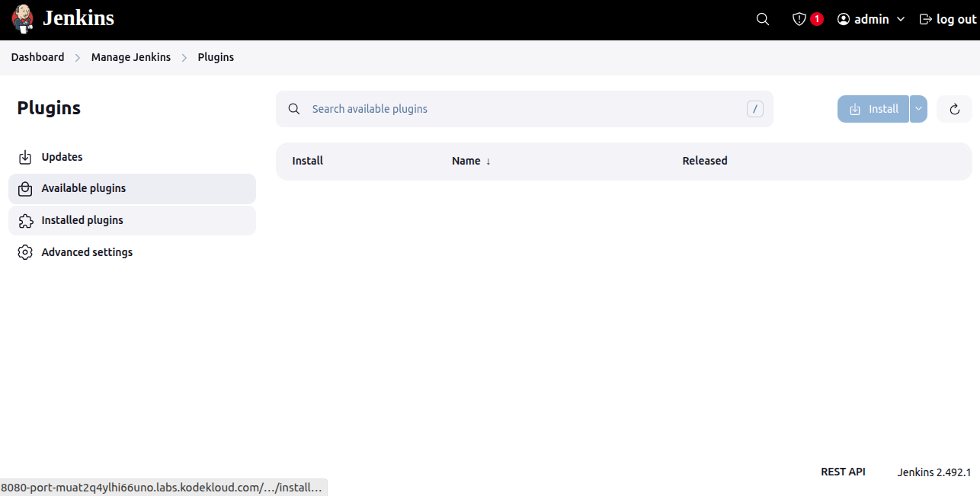Click the Installed plugins puzzle icon
Image resolution: width=980 pixels, height=496 pixels.
point(25,220)
